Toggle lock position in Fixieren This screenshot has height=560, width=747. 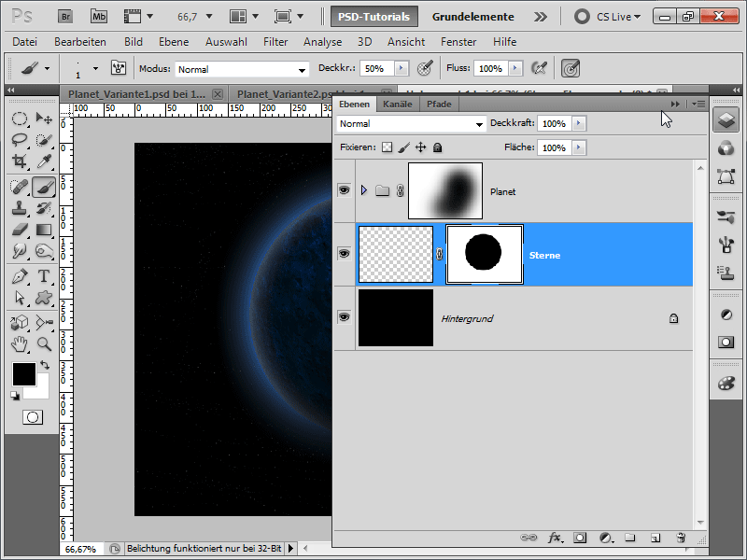421,147
